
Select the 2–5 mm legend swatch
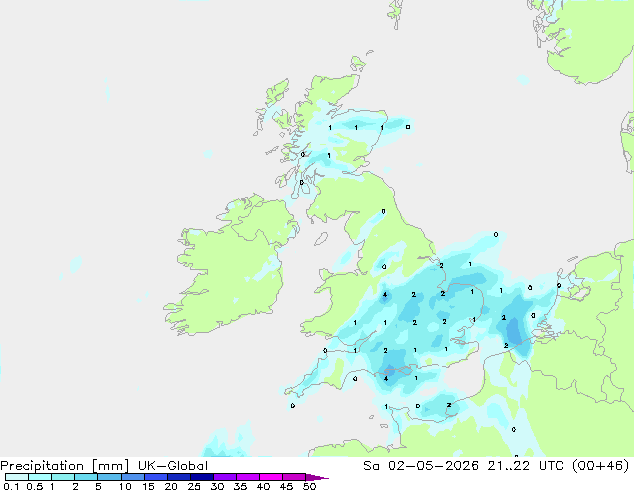(x=86, y=477)
